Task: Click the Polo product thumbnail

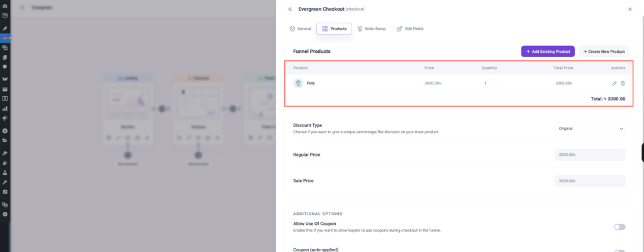Action: [298, 84]
